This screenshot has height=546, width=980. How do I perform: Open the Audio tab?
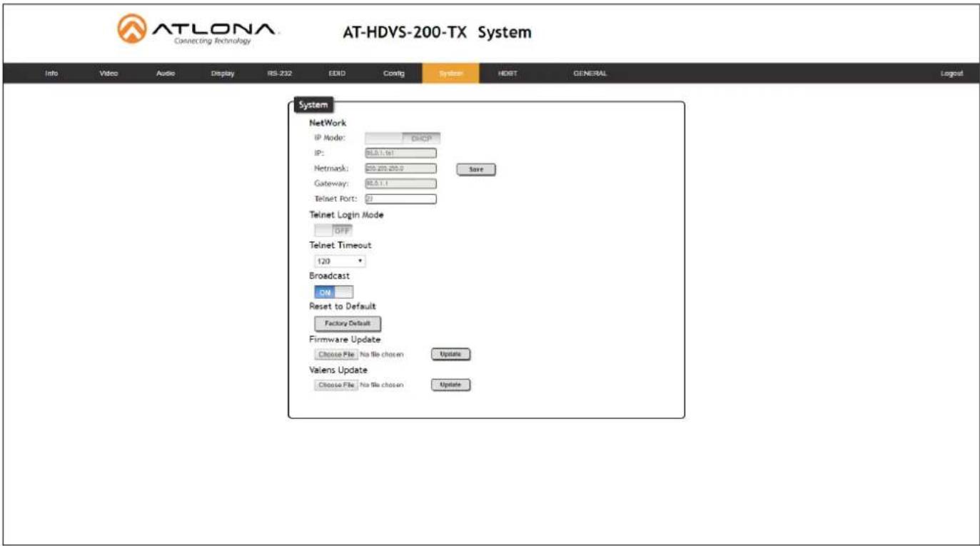[x=166, y=74]
